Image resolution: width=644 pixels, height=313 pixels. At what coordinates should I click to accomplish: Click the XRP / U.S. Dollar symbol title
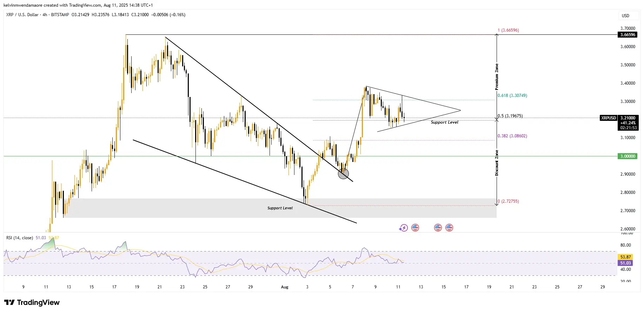[22, 15]
